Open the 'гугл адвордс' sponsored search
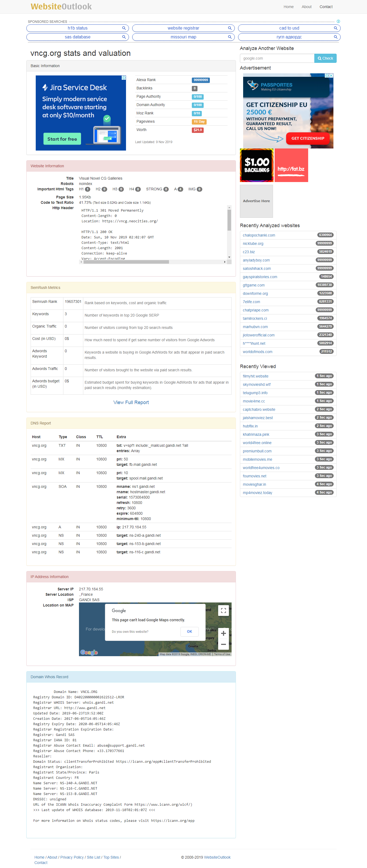 (x=289, y=37)
